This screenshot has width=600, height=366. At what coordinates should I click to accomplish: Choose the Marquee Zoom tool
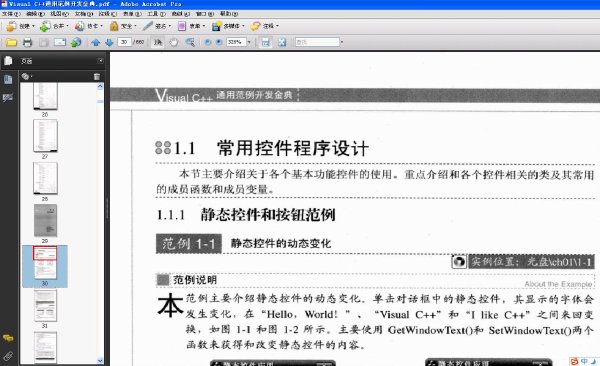[x=190, y=42]
